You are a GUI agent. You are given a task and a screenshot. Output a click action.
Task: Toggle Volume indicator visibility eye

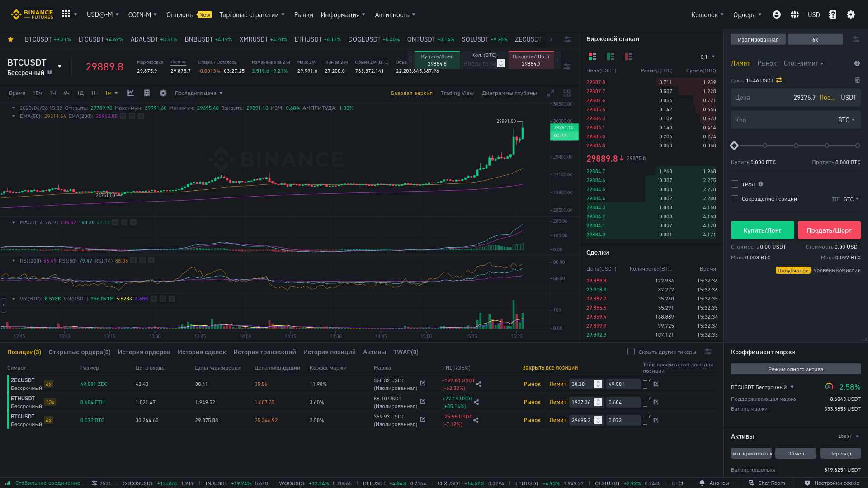[x=154, y=299]
